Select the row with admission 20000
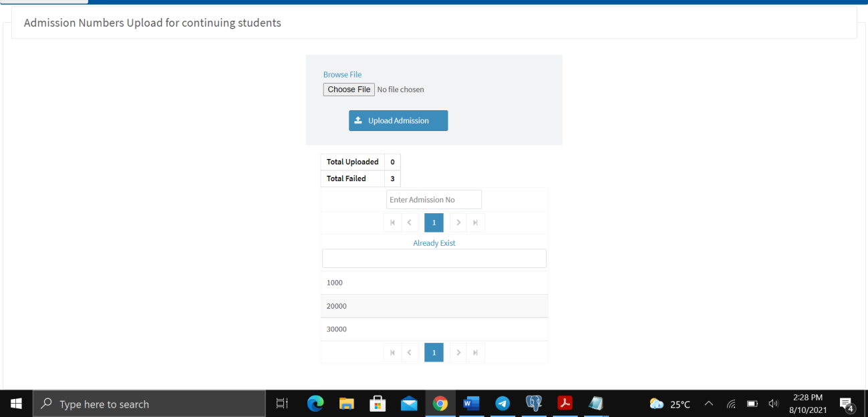Screen dimensions: 868x417 (434, 306)
